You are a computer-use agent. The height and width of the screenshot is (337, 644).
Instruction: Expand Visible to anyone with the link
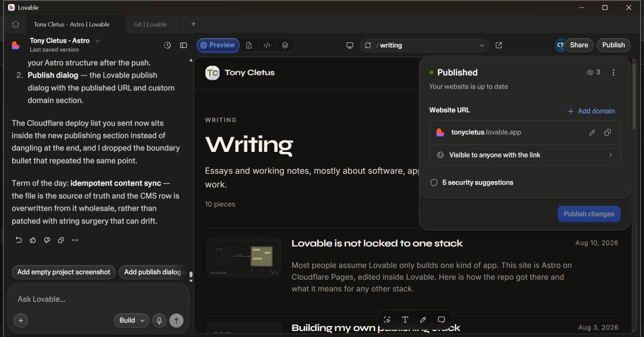click(525, 155)
